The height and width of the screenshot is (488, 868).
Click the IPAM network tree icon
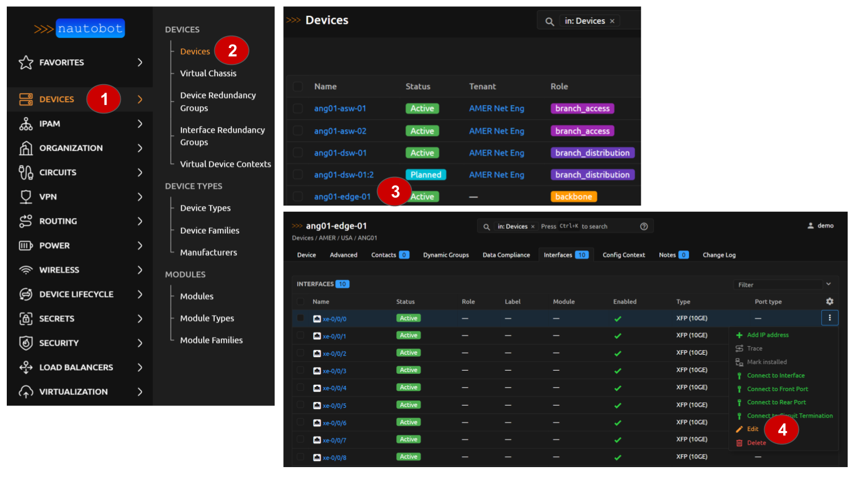(26, 124)
